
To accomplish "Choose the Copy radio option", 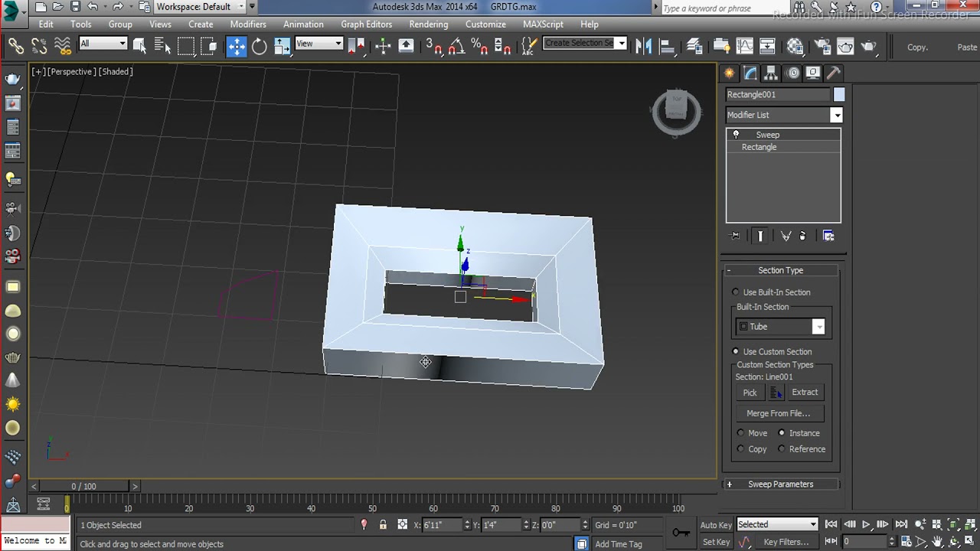I will [740, 449].
